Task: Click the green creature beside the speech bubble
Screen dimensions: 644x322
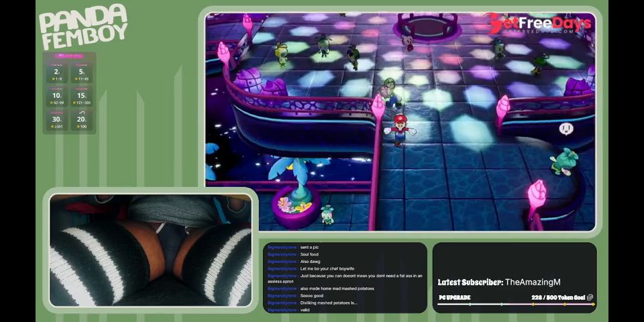Action: point(565,162)
